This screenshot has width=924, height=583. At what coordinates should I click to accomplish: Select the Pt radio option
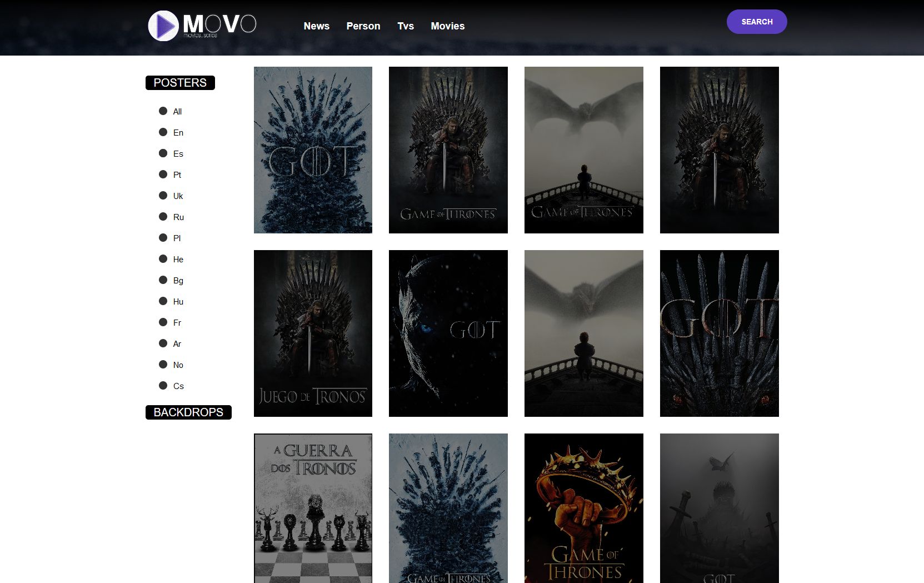[163, 175]
